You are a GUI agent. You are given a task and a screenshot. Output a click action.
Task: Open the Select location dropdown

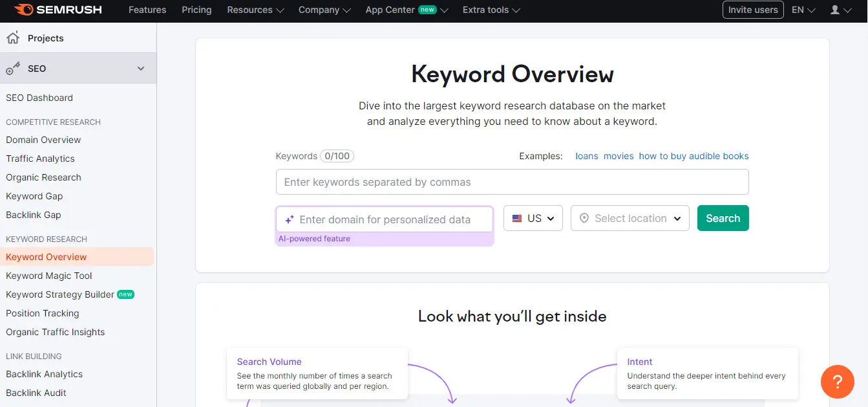click(630, 219)
